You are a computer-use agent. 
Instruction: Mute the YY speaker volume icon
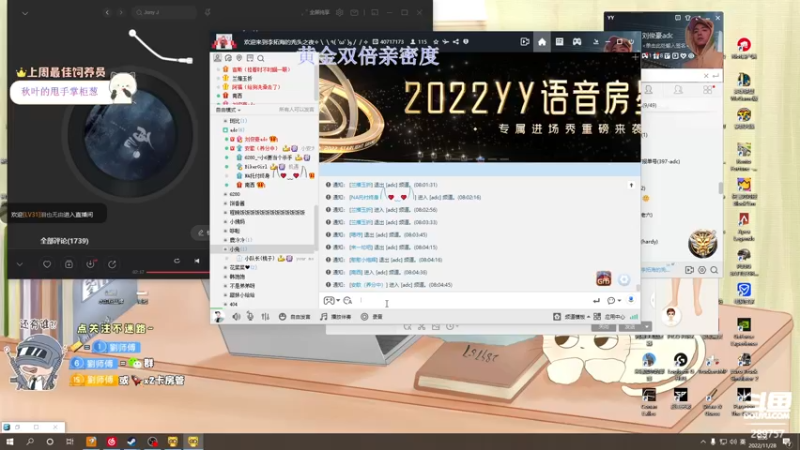(236, 317)
